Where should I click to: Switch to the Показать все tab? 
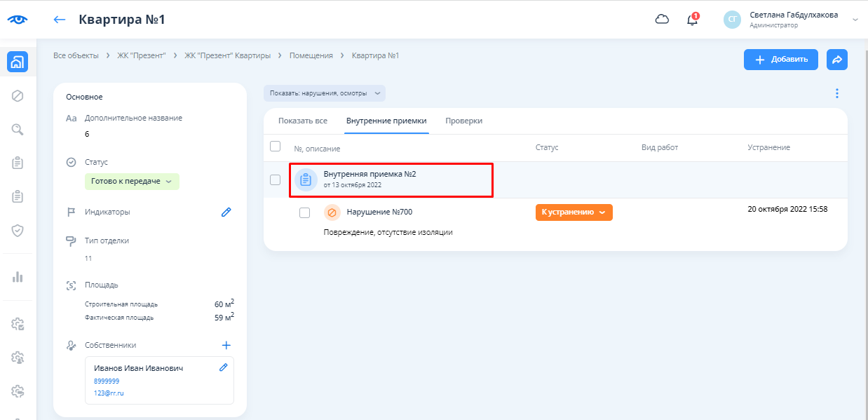click(302, 121)
